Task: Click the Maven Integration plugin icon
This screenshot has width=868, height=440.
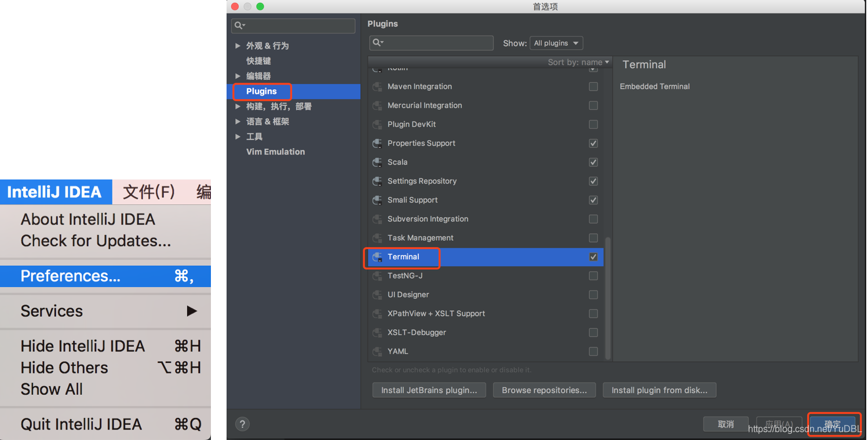Action: (377, 86)
